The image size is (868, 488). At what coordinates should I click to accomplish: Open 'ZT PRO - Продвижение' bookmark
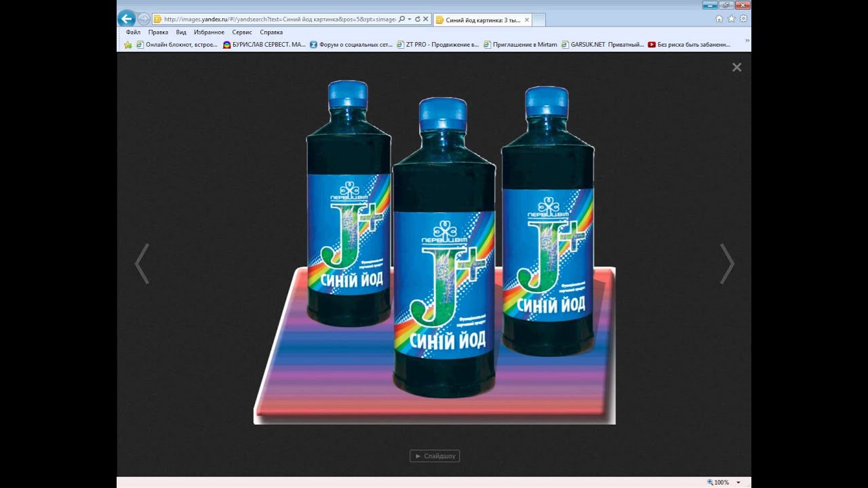438,45
